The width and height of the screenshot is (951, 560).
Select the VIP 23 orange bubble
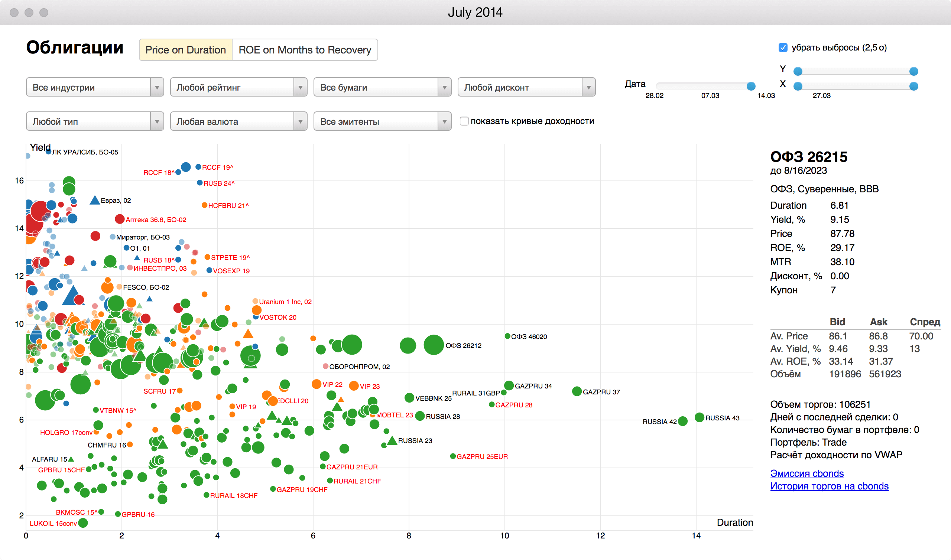point(354,386)
